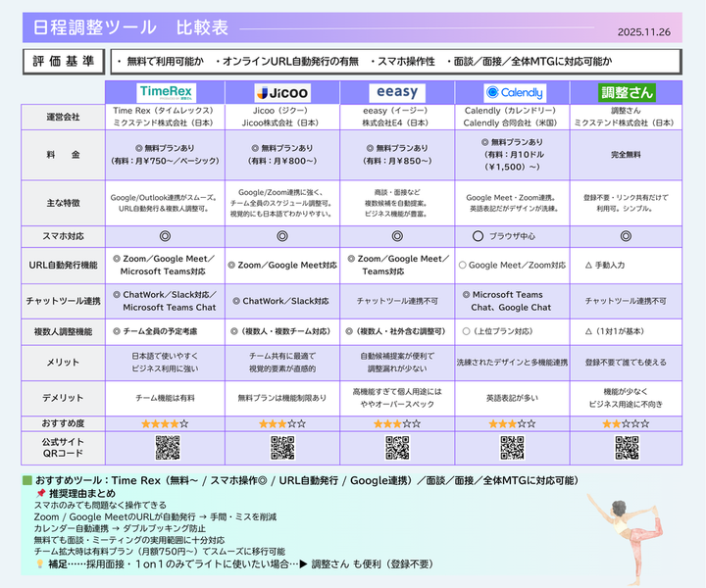706x588 pixels.
Task: Click the 登録不要で誰でも使える merit cell
Action: (x=626, y=363)
